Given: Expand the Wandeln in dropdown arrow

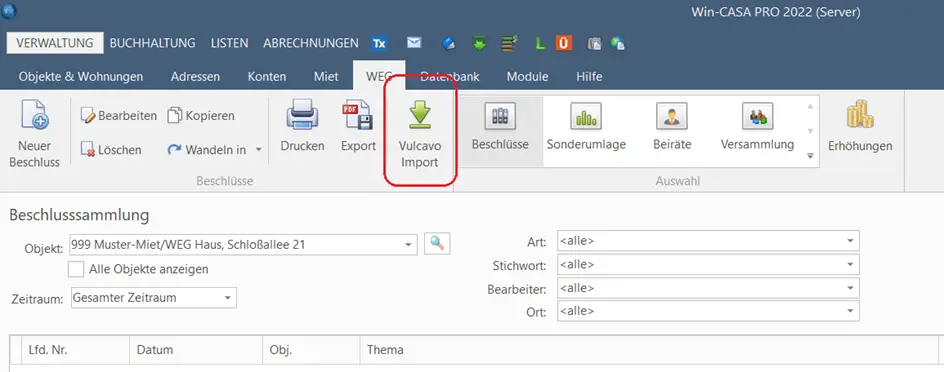Looking at the screenshot, I should 258,150.
